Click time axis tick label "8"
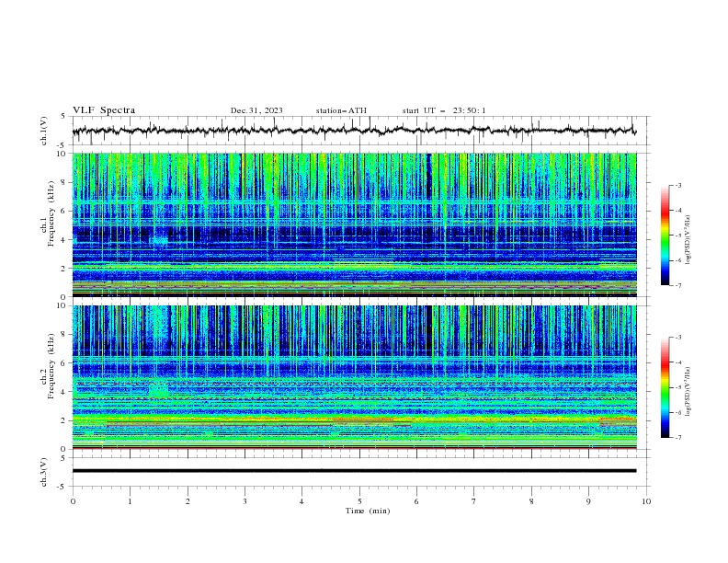Viewport: 728px width, 563px height. 531,501
